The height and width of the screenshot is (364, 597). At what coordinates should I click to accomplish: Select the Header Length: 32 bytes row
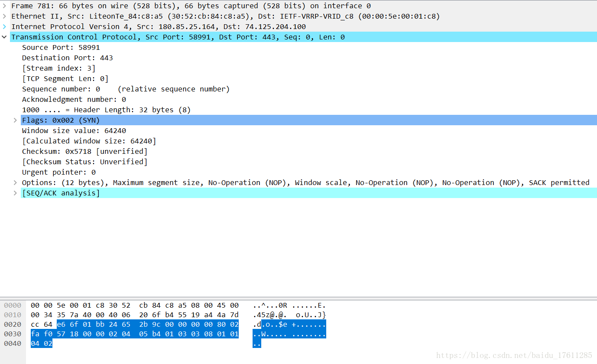point(106,110)
